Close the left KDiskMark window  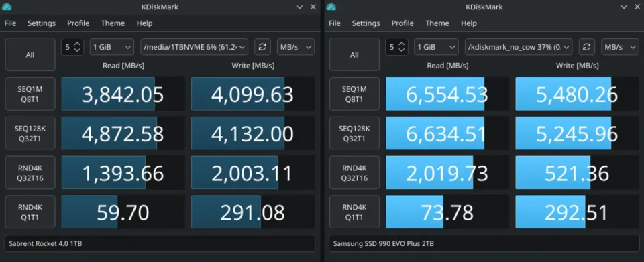click(x=313, y=7)
